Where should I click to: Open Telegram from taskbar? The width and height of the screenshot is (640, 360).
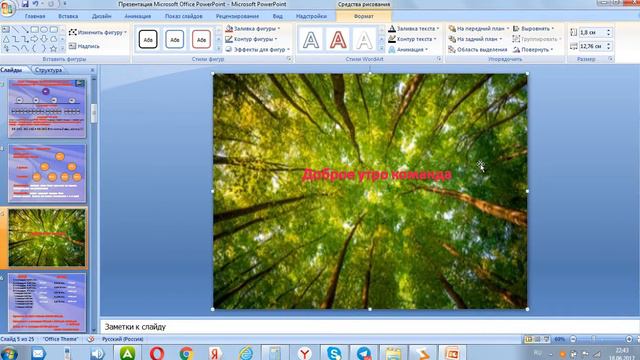[363, 353]
